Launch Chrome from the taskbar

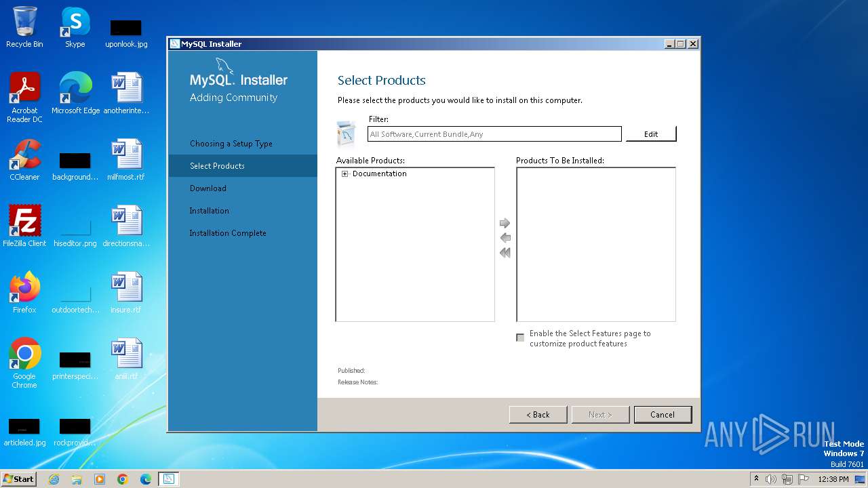coord(123,479)
